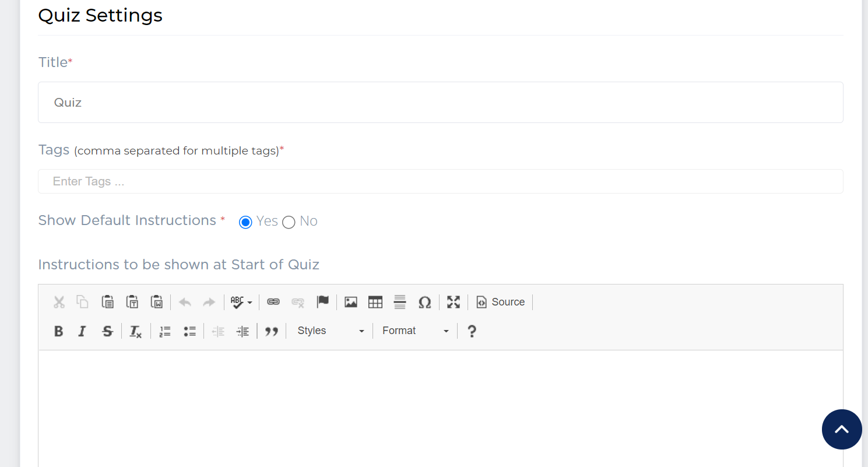Click the Title input field

tap(440, 103)
